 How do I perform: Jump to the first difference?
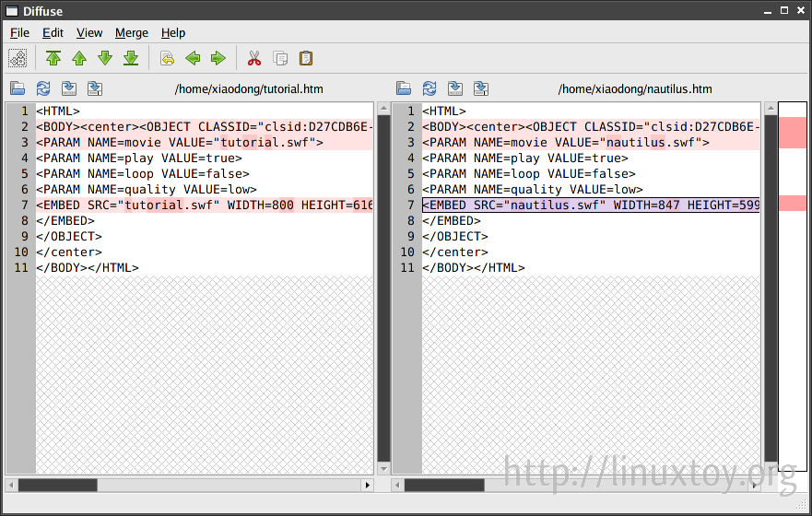click(x=53, y=58)
